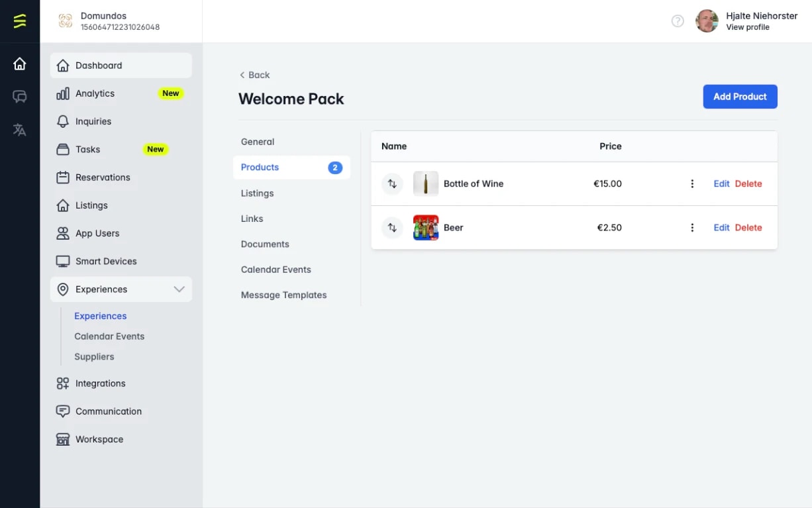The image size is (812, 508).
Task: Click the Beer product thumbnail image
Action: pos(426,227)
